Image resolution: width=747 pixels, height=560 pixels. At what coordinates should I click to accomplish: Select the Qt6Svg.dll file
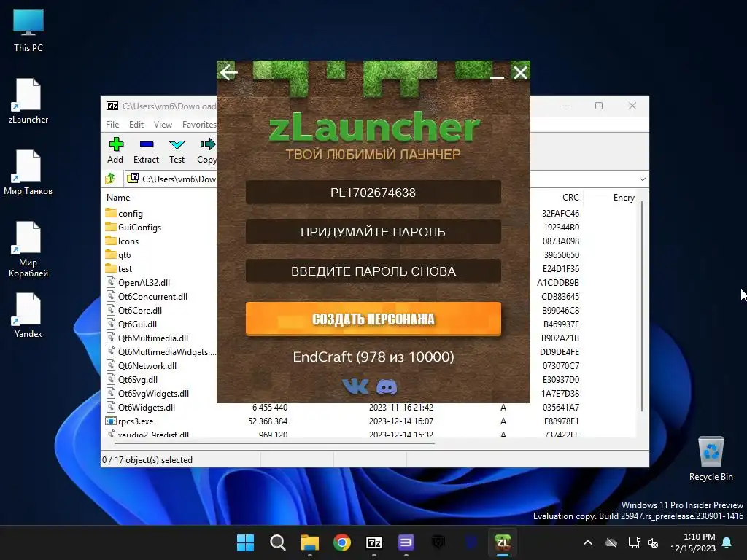pos(138,379)
